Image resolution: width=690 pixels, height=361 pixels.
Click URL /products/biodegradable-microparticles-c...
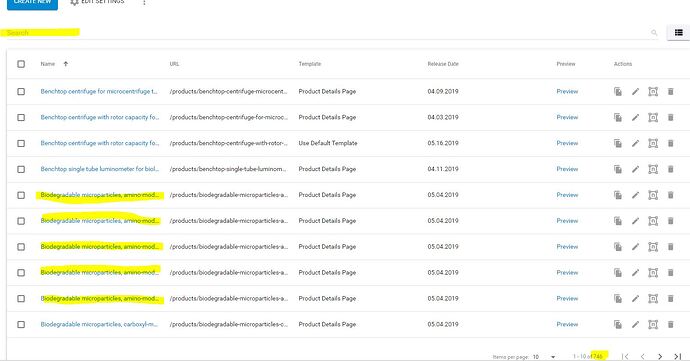[229, 324]
